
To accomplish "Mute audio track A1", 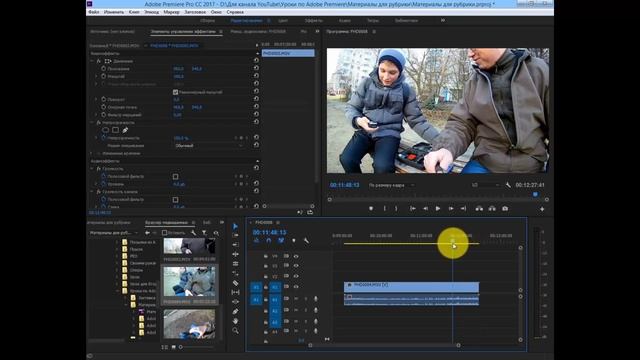I will point(296,299).
